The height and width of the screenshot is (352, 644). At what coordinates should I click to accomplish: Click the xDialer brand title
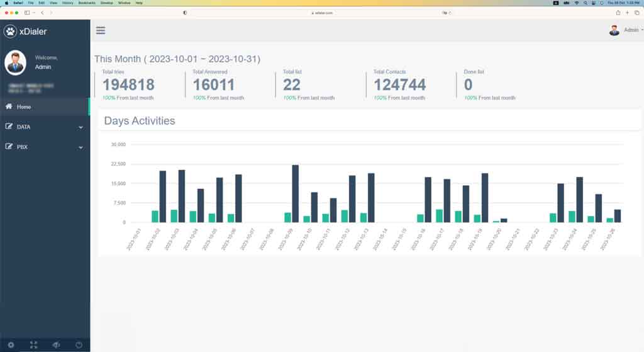(33, 31)
